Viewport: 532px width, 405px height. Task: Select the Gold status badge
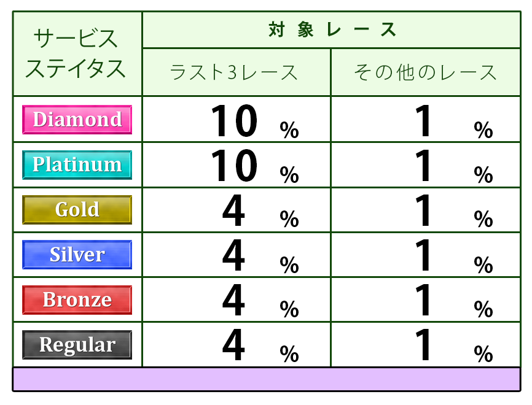point(77,209)
